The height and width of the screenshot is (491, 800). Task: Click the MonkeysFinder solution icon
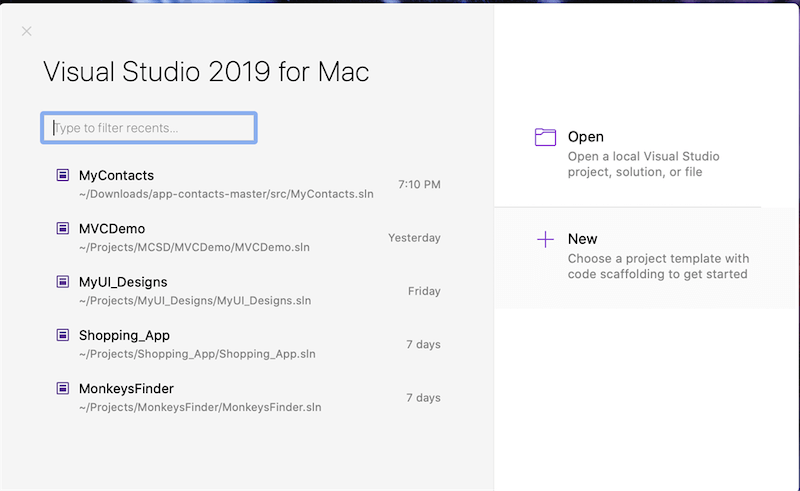[x=63, y=388]
